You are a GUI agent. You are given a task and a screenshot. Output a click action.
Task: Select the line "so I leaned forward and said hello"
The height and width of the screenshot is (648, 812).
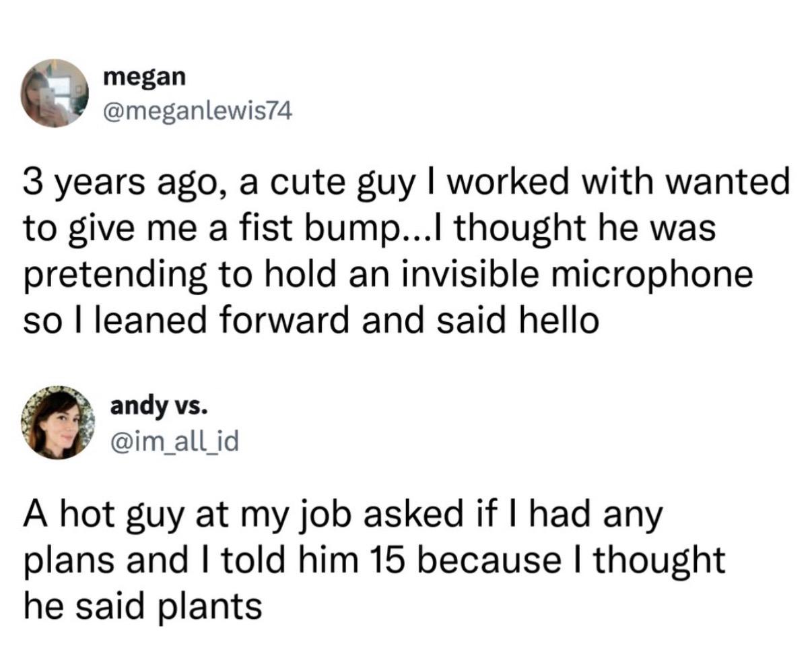[311, 320]
